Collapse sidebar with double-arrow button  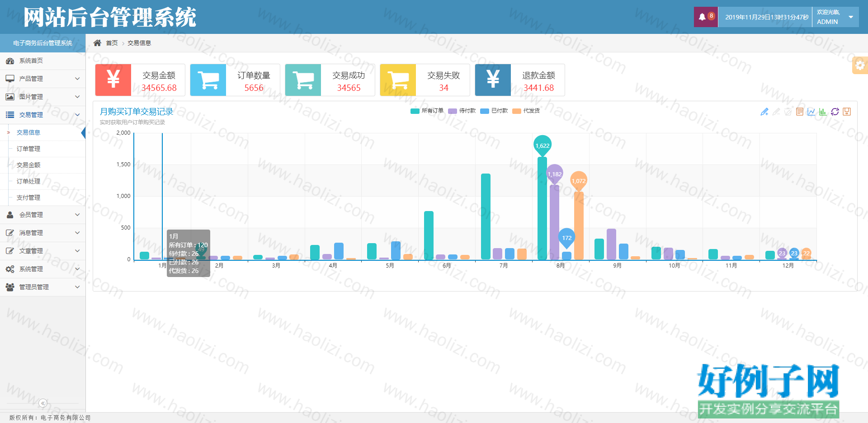pyautogui.click(x=43, y=403)
